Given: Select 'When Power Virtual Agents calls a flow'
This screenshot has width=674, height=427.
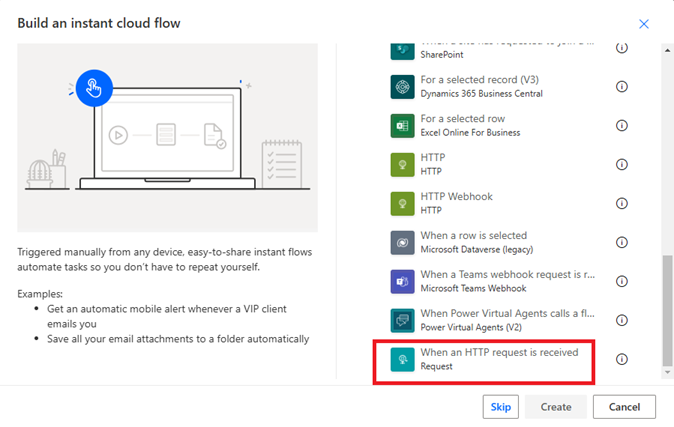Looking at the screenshot, I should click(499, 314).
